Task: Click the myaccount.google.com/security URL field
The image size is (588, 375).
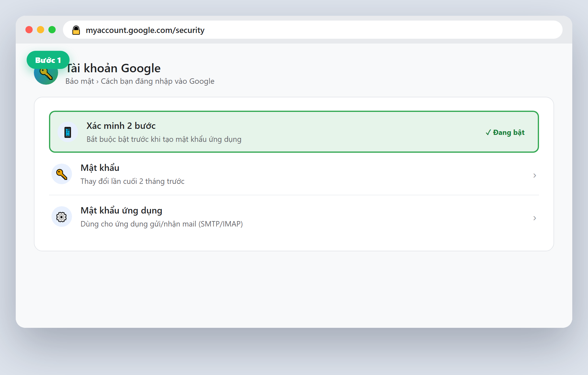Action: click(313, 30)
